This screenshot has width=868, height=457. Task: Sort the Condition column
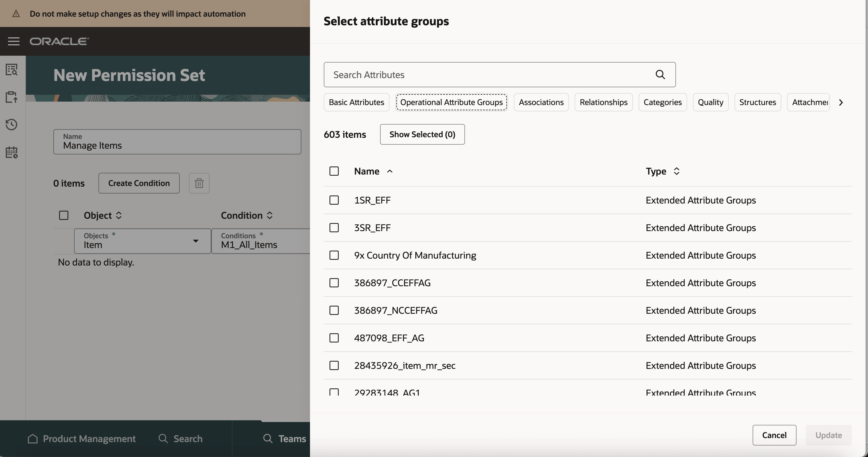[270, 215]
